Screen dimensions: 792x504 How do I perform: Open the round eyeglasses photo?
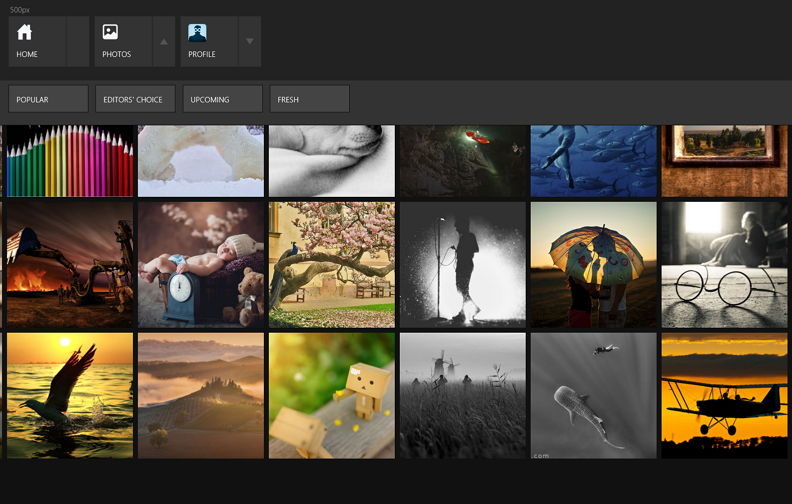(x=725, y=265)
